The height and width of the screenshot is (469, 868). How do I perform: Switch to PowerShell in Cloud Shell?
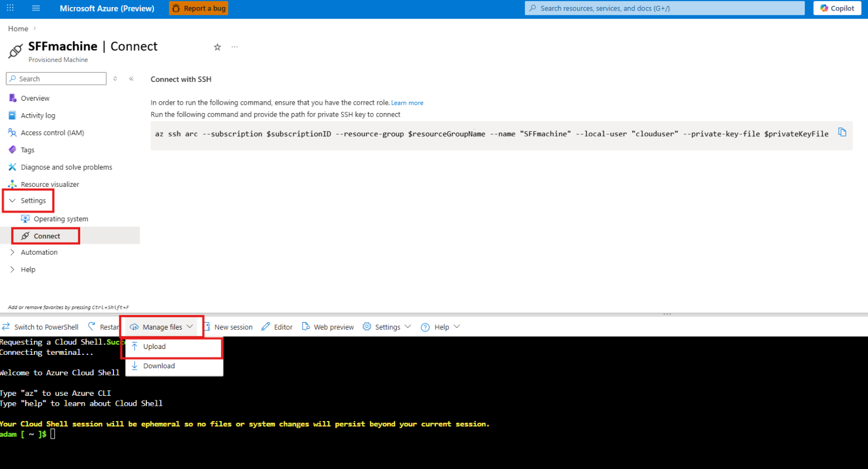40,327
